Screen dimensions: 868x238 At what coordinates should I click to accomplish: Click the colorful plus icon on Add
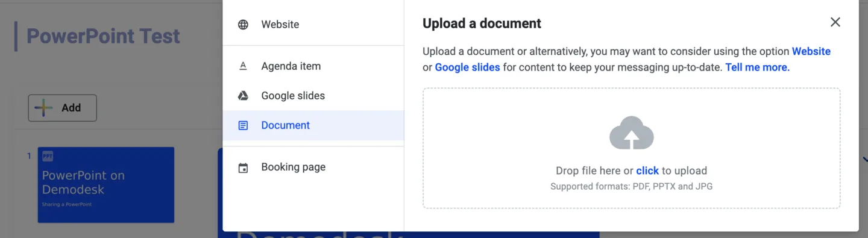point(43,108)
